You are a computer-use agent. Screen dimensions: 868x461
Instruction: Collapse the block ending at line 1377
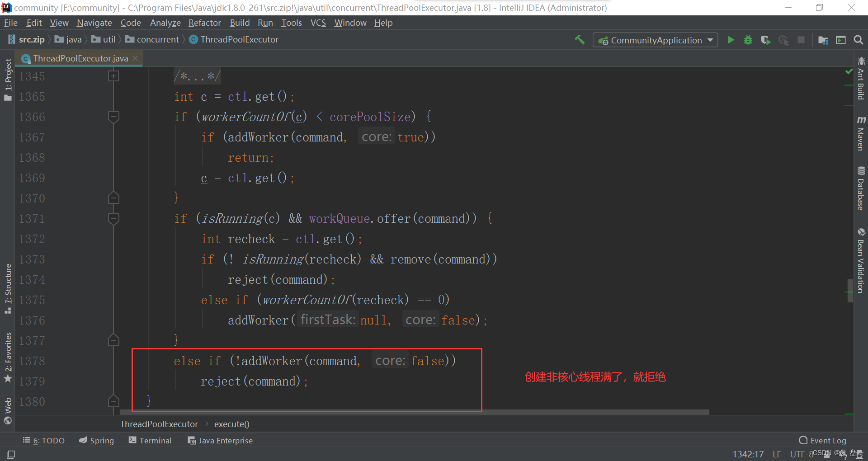coord(113,340)
